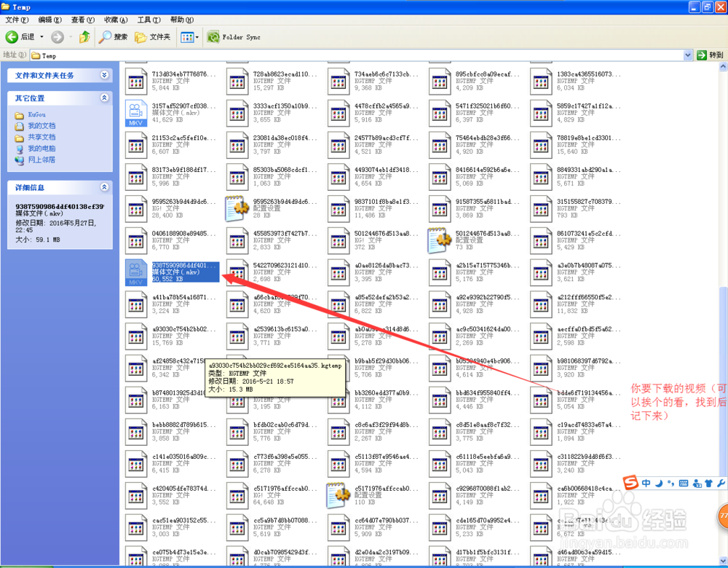Viewport: 728px width, 568px height.
Task: Select config settings file 501244676d513aa8 (73 KB)
Action: 474,240
